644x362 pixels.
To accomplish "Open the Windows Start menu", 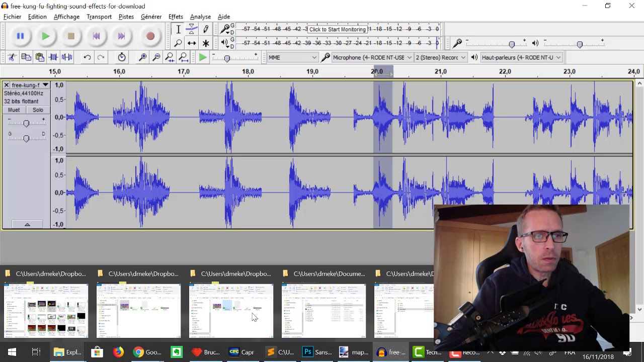I will point(12,352).
